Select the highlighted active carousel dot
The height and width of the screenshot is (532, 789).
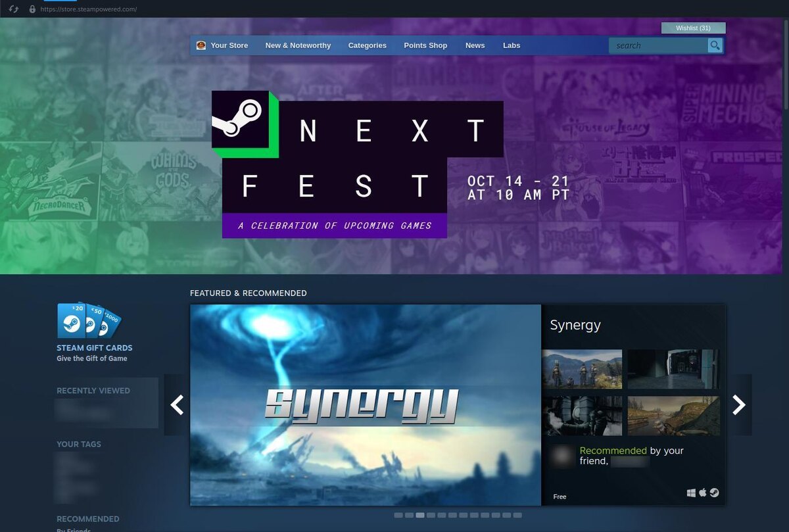point(420,515)
